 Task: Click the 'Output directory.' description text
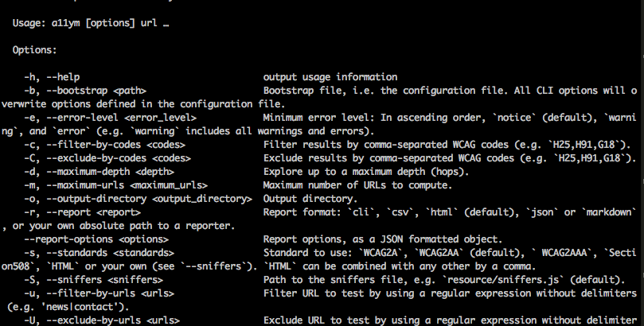point(310,199)
